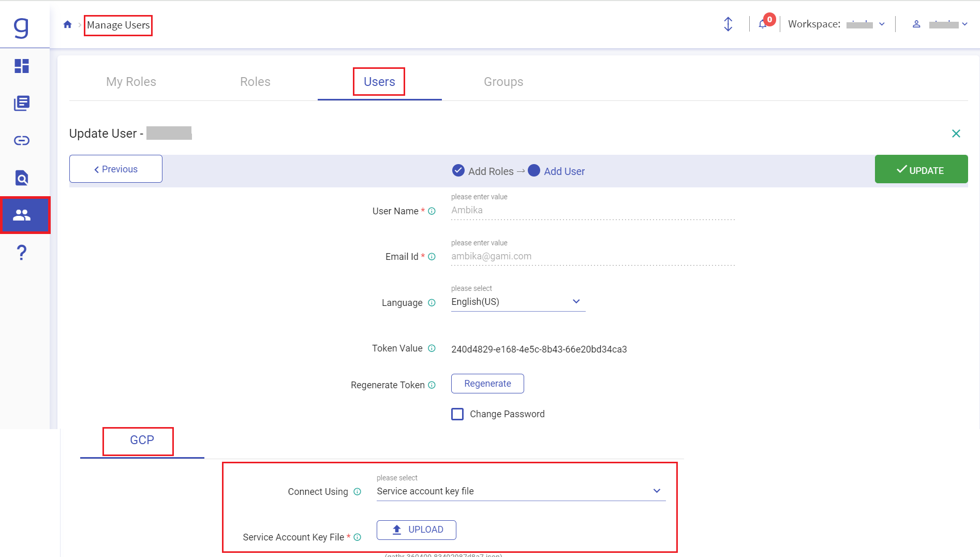The width and height of the screenshot is (980, 557).
Task: Click the Regenerate token button
Action: [x=487, y=384]
